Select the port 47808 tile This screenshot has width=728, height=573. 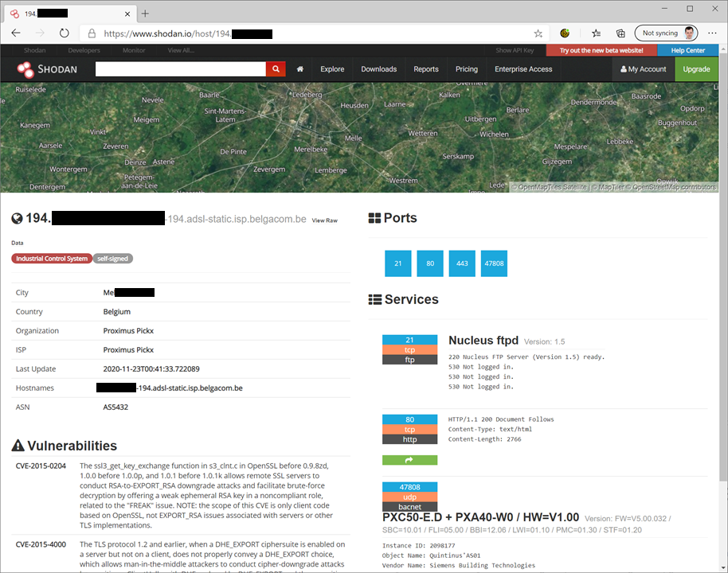click(x=494, y=263)
